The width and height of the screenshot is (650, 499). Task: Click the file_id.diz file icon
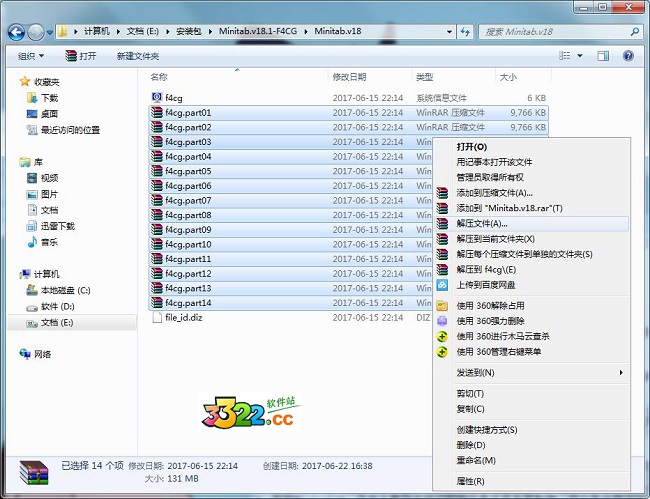pyautogui.click(x=157, y=317)
